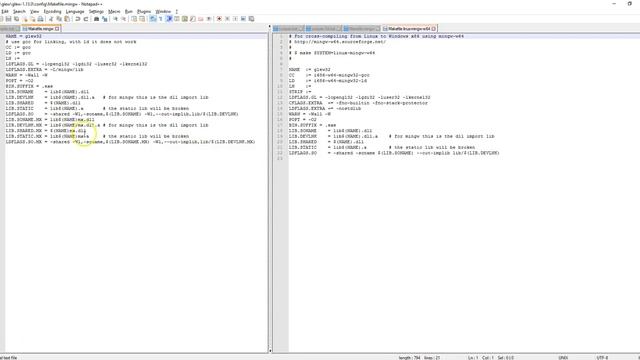Open the Run menu

point(129,11)
